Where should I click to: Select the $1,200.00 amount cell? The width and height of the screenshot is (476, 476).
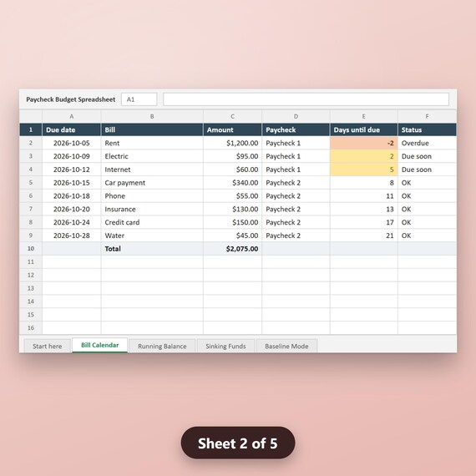(x=232, y=143)
